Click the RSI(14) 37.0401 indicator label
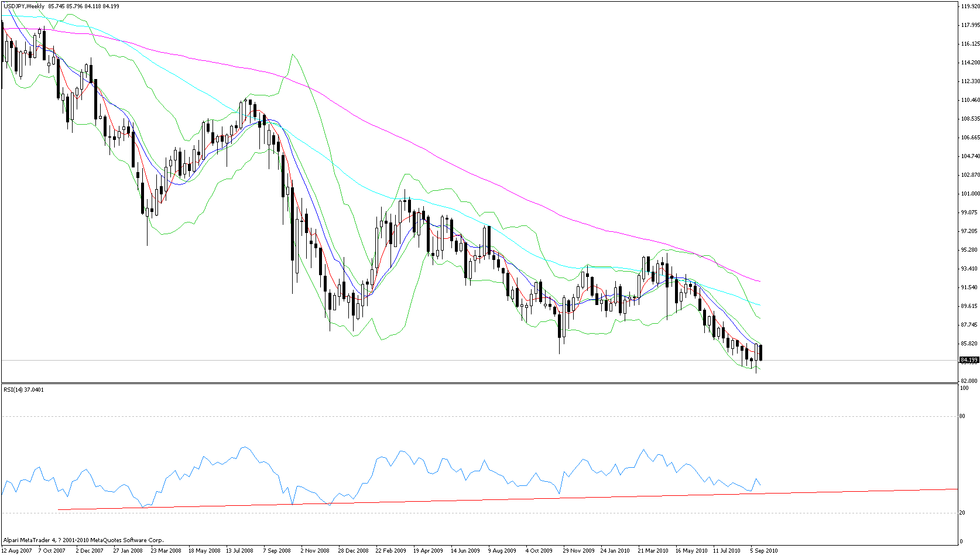 pos(24,389)
